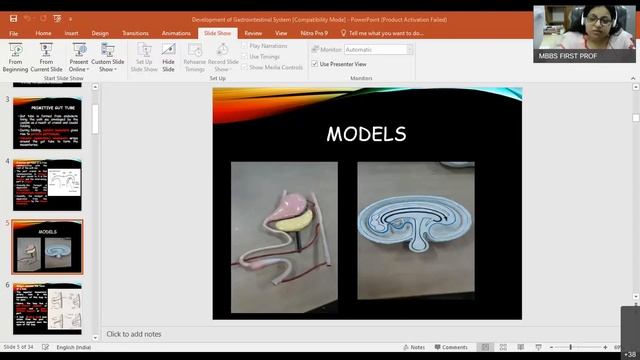Start slide show From Current Slide
The height and width of the screenshot is (360, 640).
point(46,58)
